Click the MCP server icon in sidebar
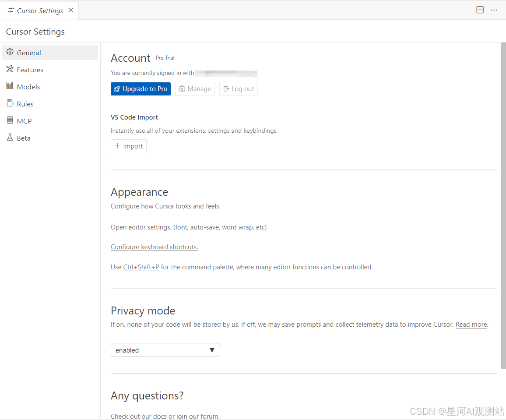Screen dimensions: 506x420 (x=10, y=120)
